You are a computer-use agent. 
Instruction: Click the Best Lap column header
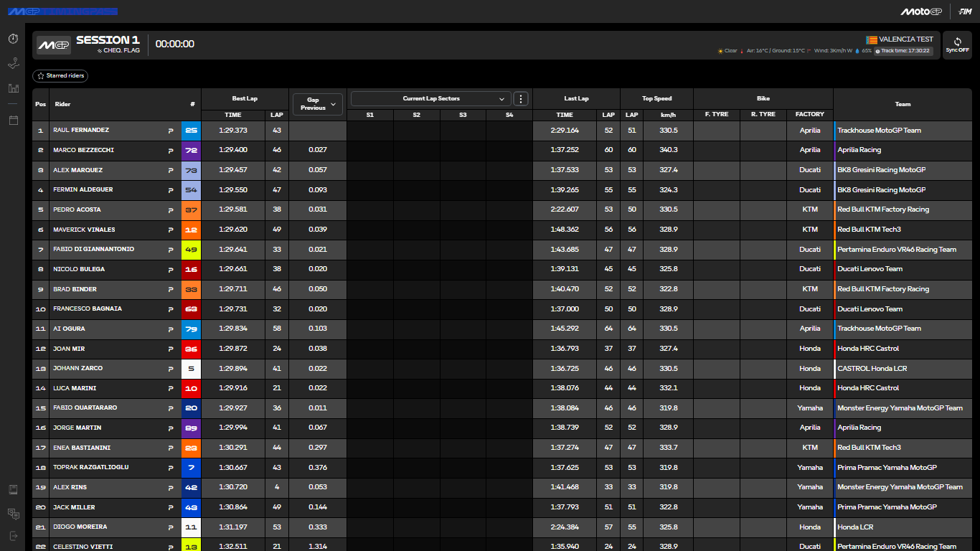coord(245,98)
